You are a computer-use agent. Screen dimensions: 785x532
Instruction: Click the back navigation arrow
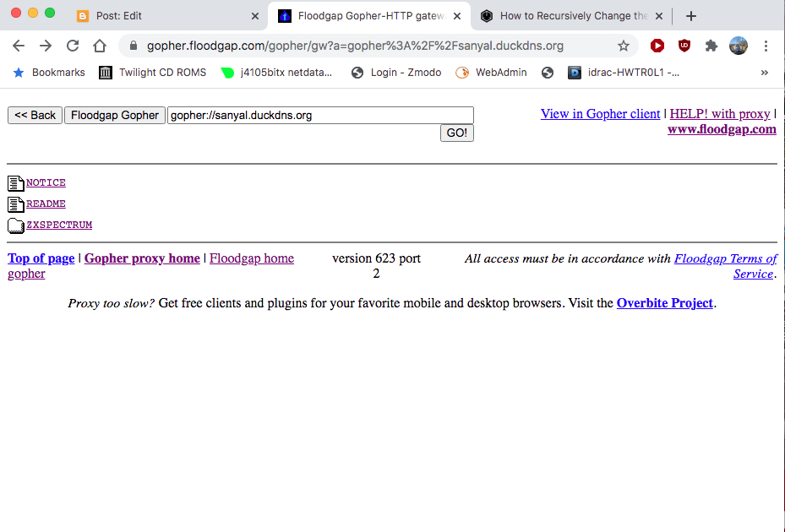tap(19, 46)
